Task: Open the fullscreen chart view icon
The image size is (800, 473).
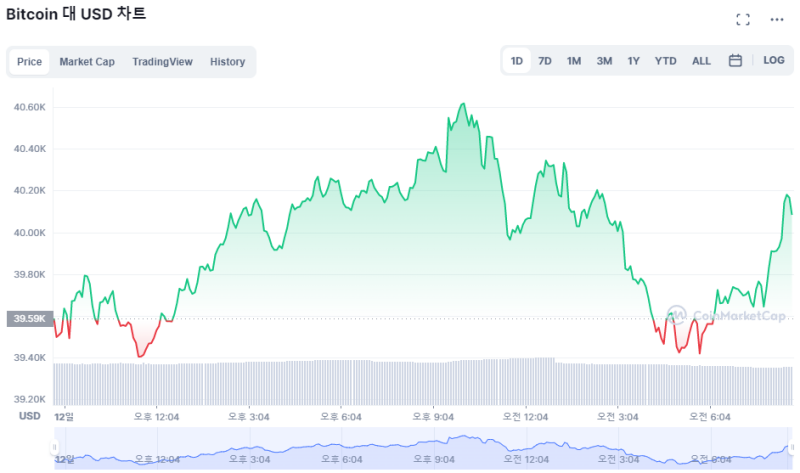Action: click(743, 20)
